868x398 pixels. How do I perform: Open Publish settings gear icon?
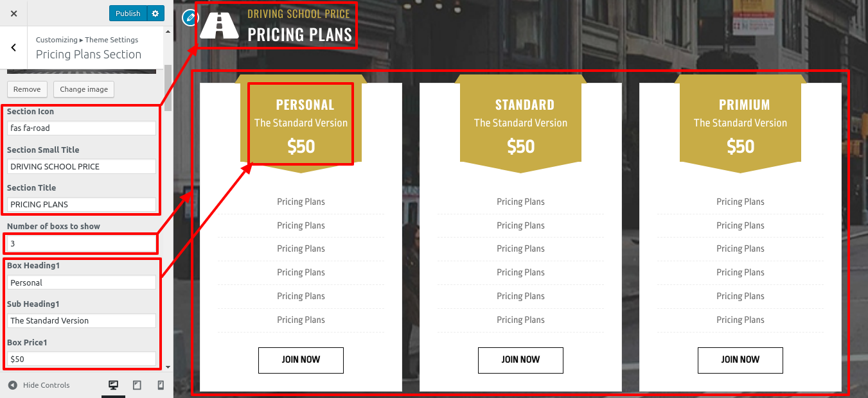pos(155,13)
